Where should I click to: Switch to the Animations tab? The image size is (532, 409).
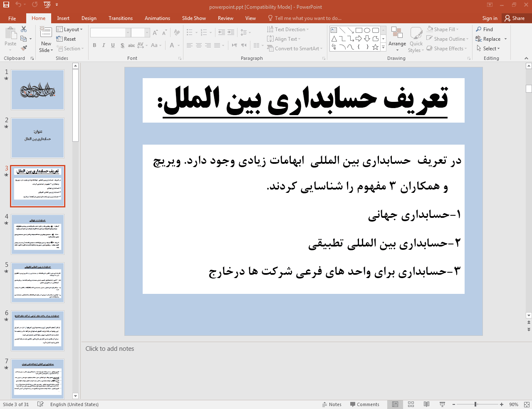pyautogui.click(x=157, y=18)
